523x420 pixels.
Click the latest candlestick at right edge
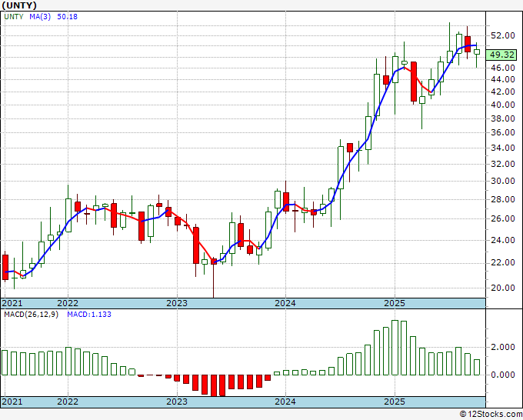pyautogui.click(x=477, y=52)
